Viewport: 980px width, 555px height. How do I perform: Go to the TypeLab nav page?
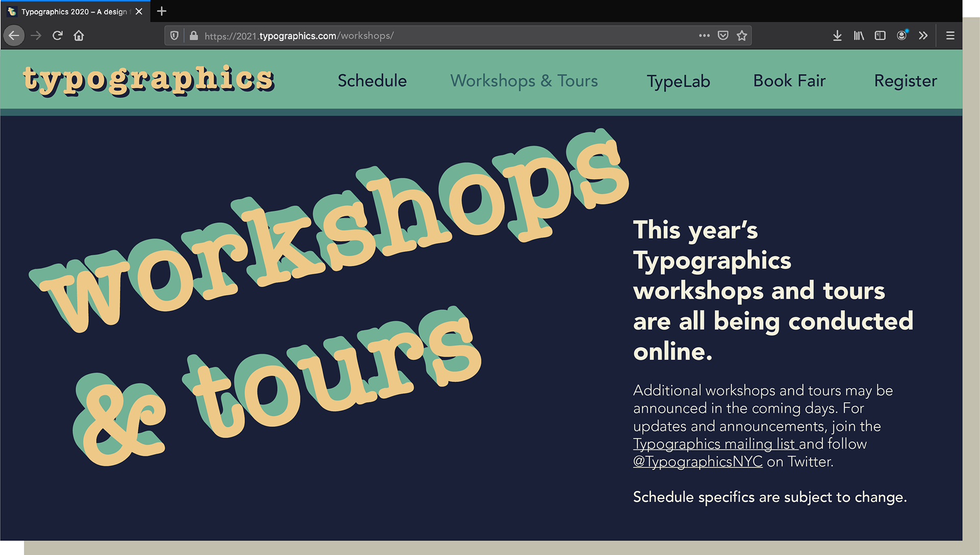(x=678, y=81)
